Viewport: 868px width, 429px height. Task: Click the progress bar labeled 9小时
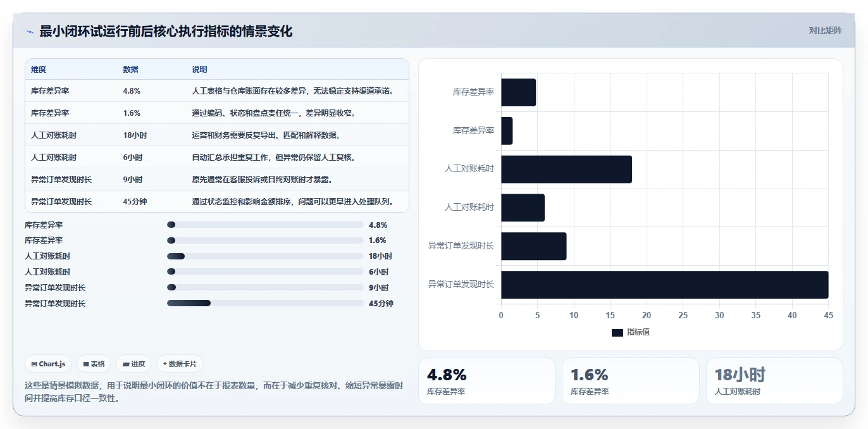[x=265, y=287]
